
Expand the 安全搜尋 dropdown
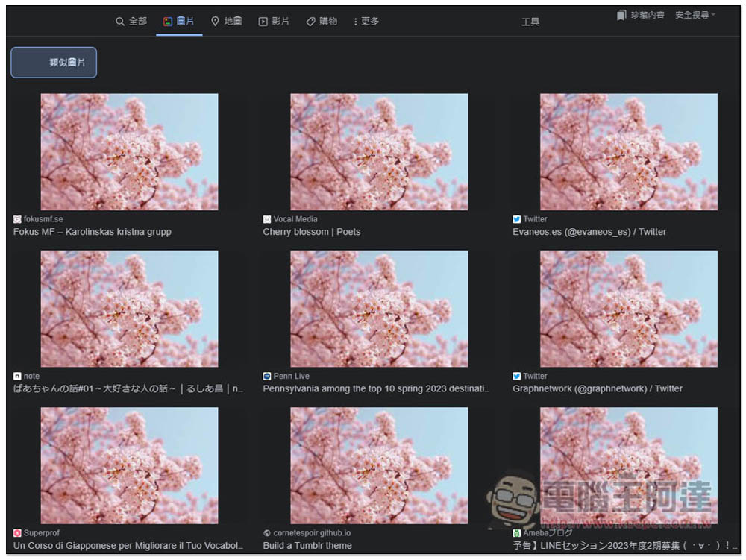[x=695, y=15]
